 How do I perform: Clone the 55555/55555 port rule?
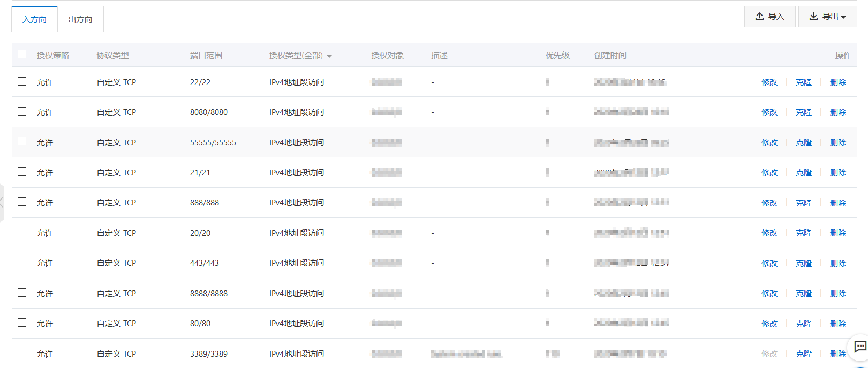point(803,143)
